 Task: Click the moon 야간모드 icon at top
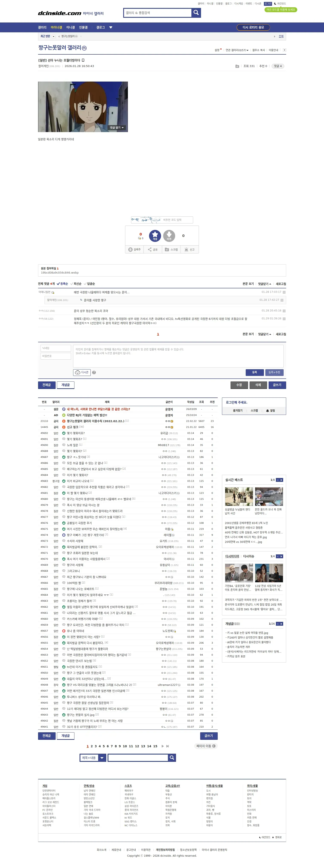275,3
